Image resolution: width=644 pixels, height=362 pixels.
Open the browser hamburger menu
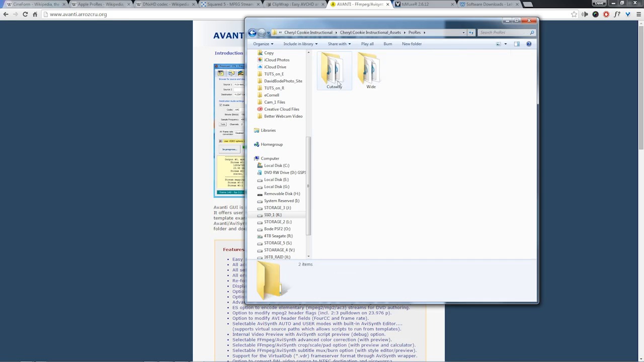(638, 14)
